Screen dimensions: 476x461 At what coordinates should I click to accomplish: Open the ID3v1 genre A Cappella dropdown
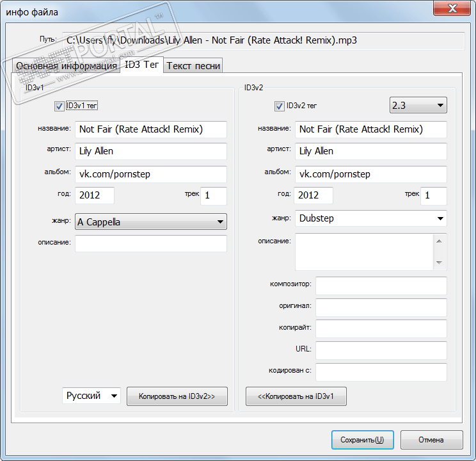151,222
